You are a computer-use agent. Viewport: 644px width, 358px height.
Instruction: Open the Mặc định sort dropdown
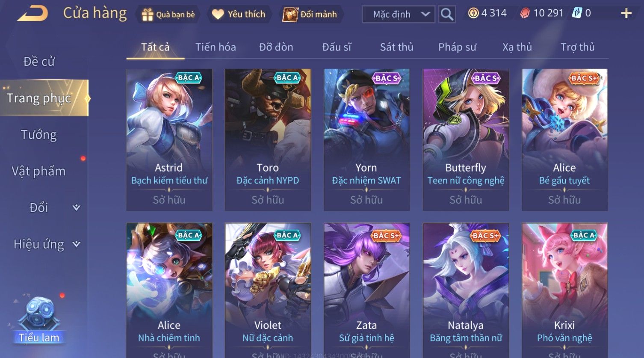click(399, 14)
